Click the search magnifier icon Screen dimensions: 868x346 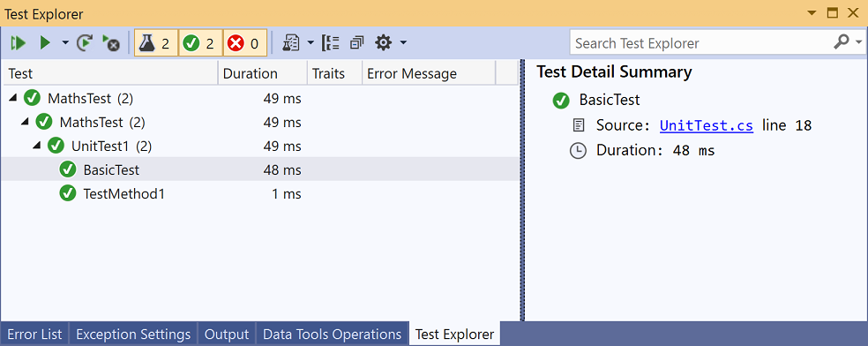(842, 42)
